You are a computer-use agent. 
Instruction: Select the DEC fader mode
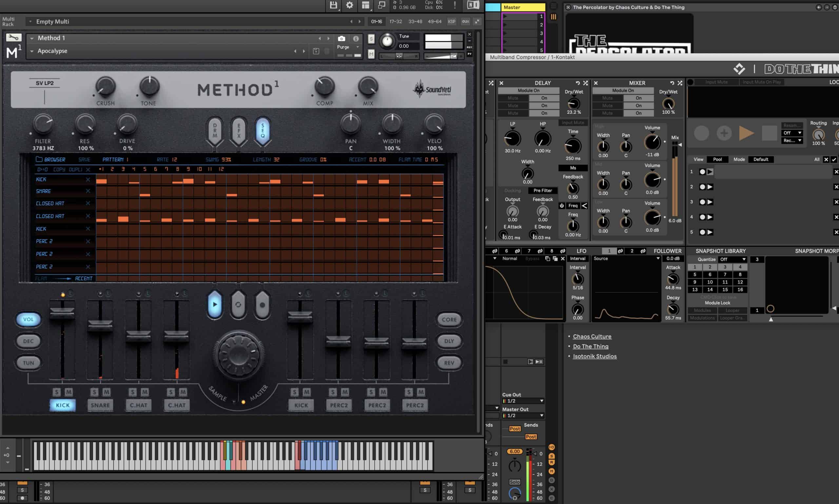[29, 341]
